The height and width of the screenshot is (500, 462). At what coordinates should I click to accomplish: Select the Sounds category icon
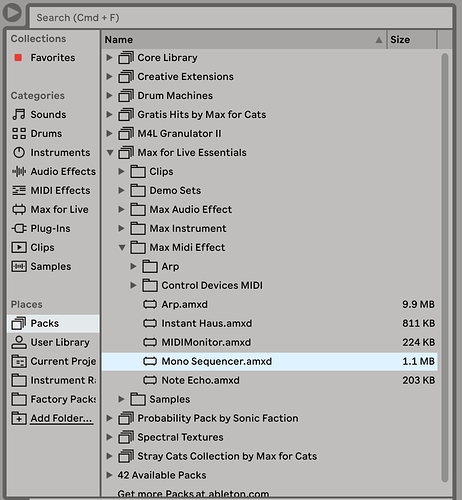(x=19, y=114)
